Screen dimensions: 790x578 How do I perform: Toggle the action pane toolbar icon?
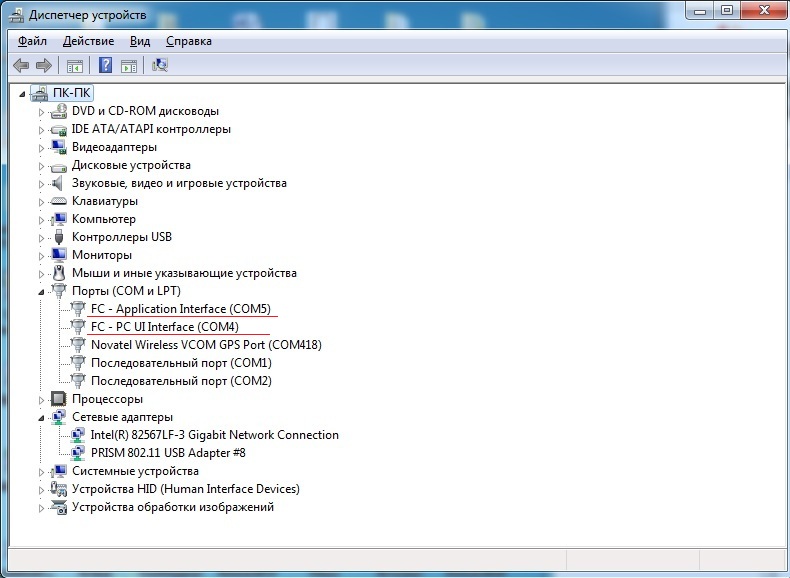(x=129, y=66)
